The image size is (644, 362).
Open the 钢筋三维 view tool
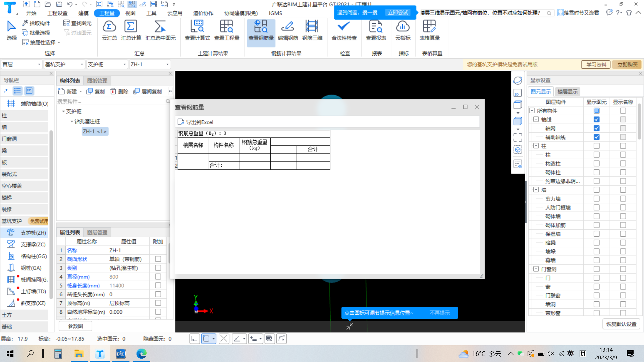[312, 31]
